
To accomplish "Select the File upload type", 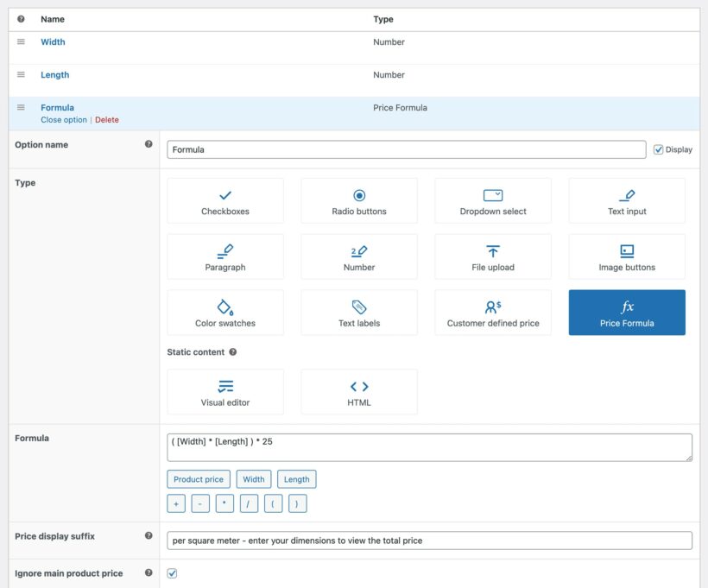I will pyautogui.click(x=493, y=256).
